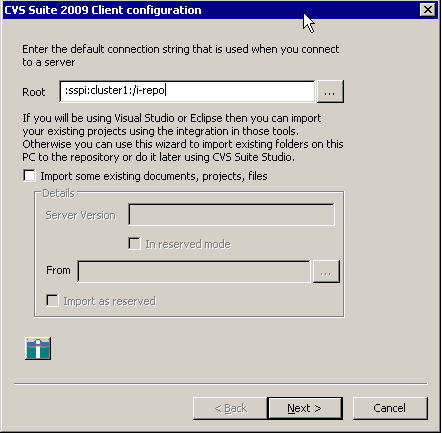Focus the From folder path field
This screenshot has height=433, width=442.
pyautogui.click(x=194, y=271)
